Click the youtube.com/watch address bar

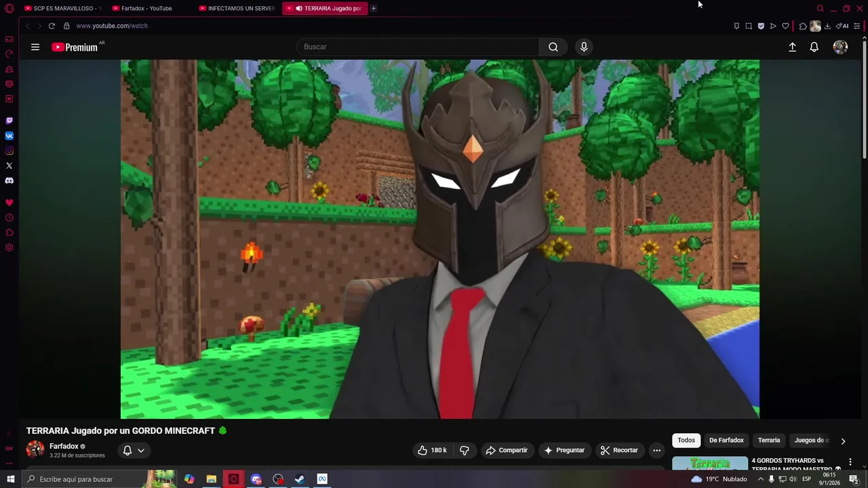[112, 26]
